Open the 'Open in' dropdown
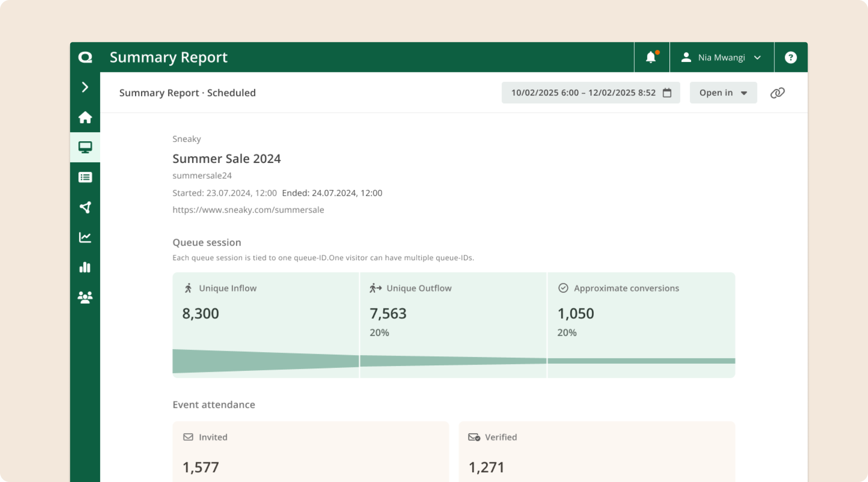 [x=723, y=93]
